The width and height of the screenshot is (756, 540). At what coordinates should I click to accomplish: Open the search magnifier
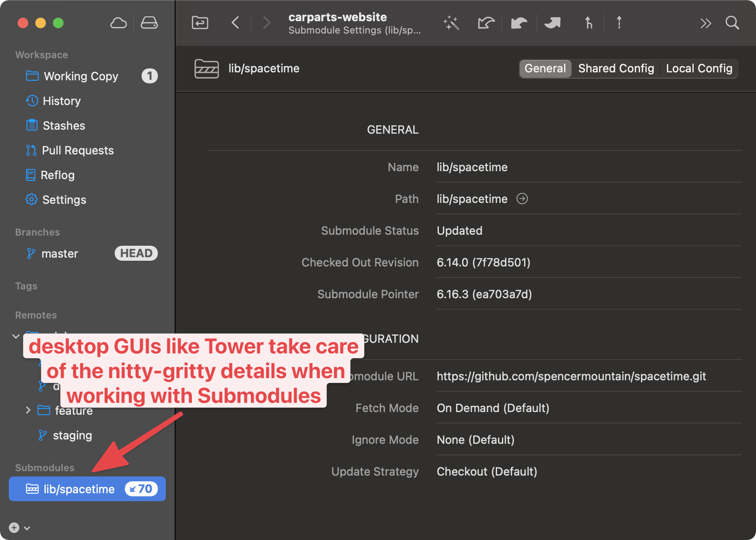coord(732,23)
